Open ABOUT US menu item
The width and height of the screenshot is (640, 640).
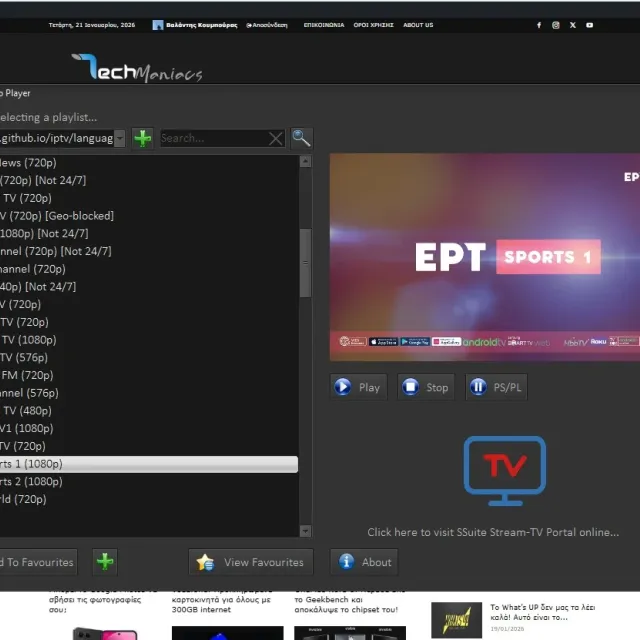coord(418,25)
